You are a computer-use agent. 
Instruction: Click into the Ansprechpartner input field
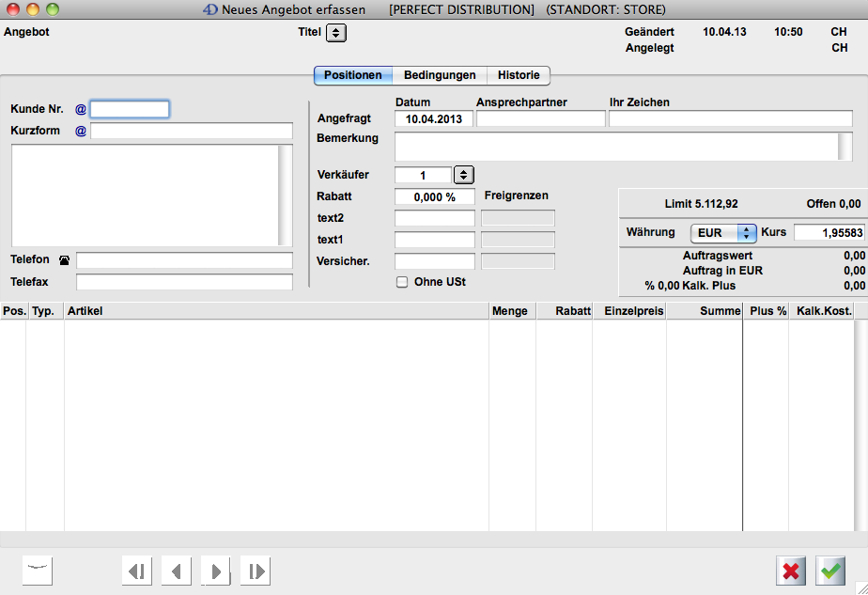point(541,119)
